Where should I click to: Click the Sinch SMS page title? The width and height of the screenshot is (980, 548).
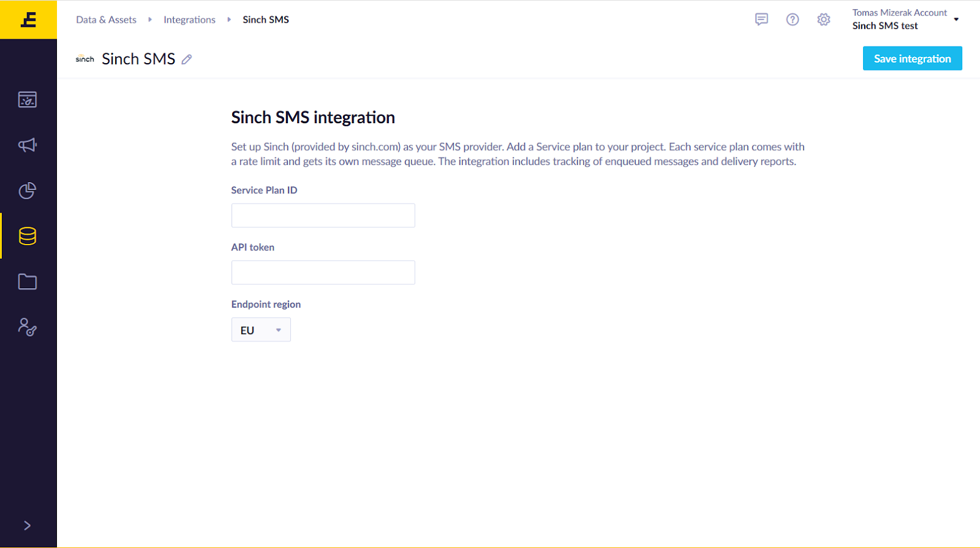(138, 59)
